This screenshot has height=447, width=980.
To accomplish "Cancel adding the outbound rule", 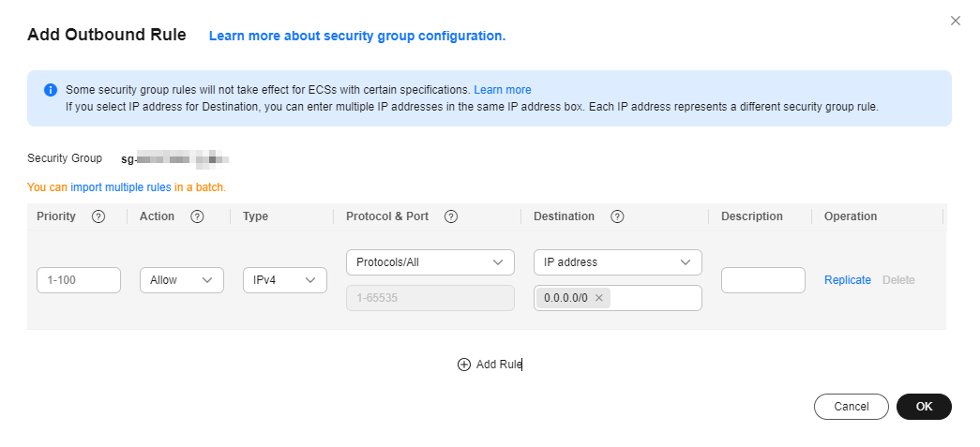I will pos(852,407).
